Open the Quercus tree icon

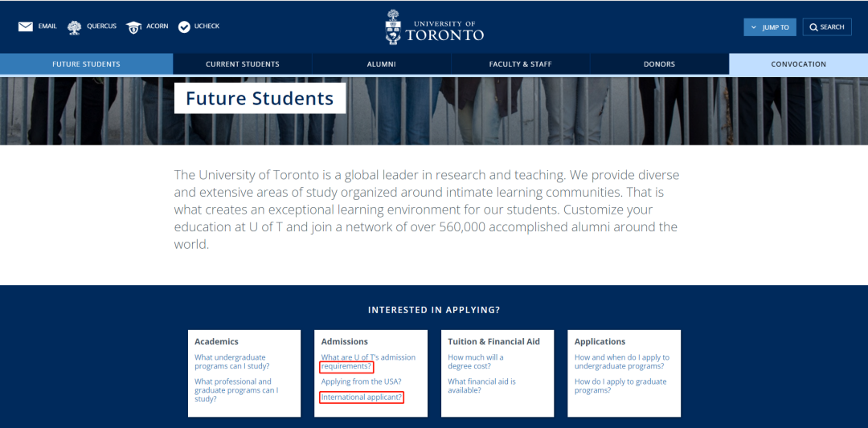tap(74, 27)
